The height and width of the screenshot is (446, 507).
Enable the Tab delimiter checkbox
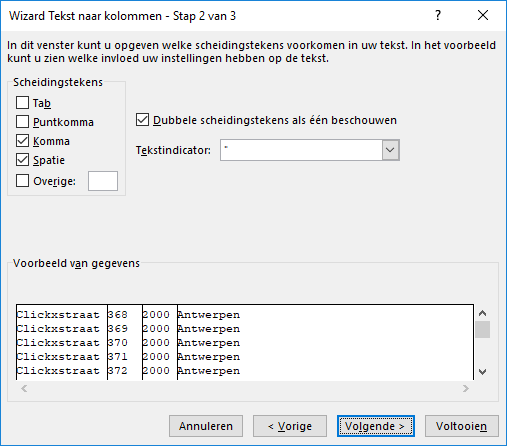(x=22, y=102)
